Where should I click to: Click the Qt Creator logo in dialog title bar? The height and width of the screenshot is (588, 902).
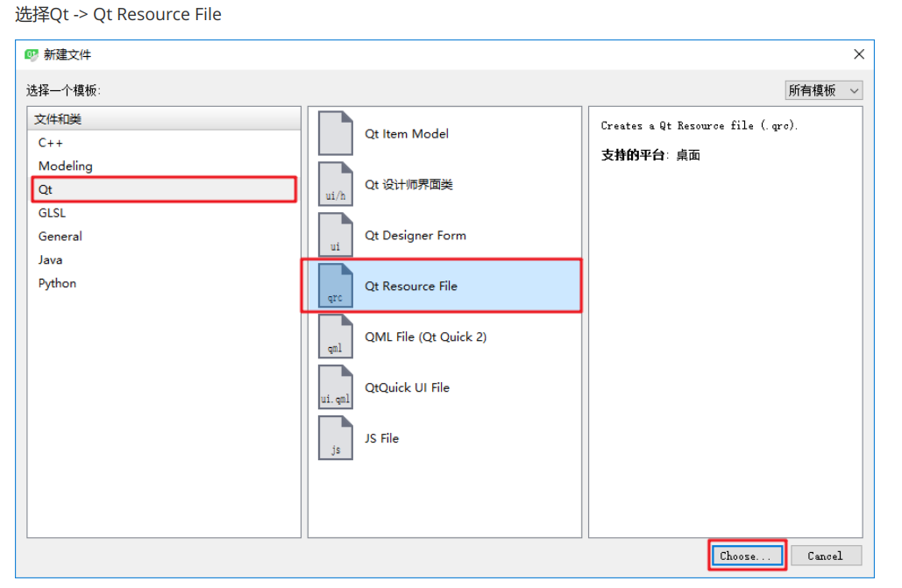coord(32,54)
